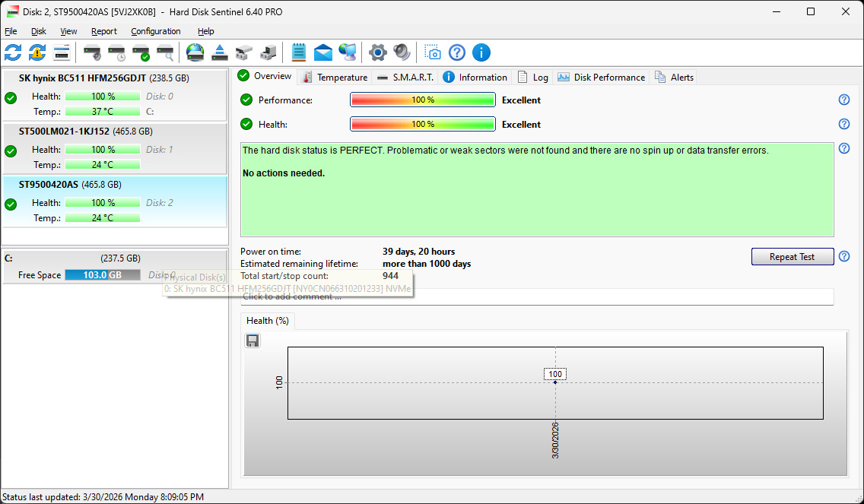864x504 pixels.
Task: Select the ST9500420AS disk entry
Action: pos(115,201)
